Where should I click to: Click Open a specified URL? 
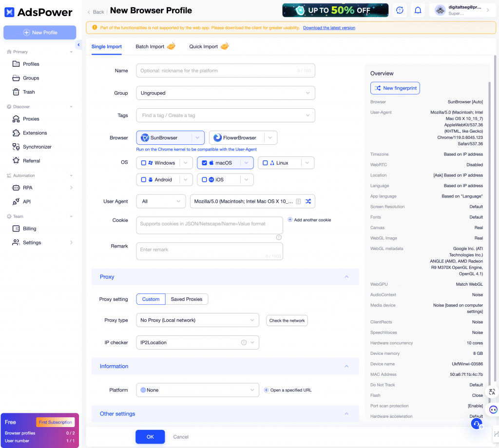pos(288,390)
